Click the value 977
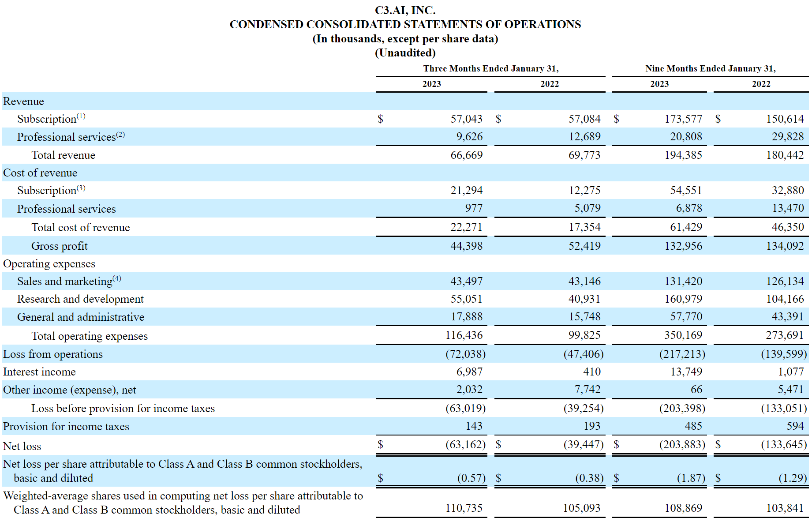812x518 pixels. click(x=474, y=208)
